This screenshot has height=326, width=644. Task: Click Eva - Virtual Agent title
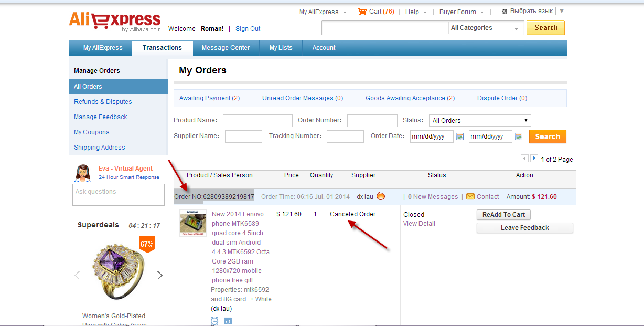coord(126,169)
